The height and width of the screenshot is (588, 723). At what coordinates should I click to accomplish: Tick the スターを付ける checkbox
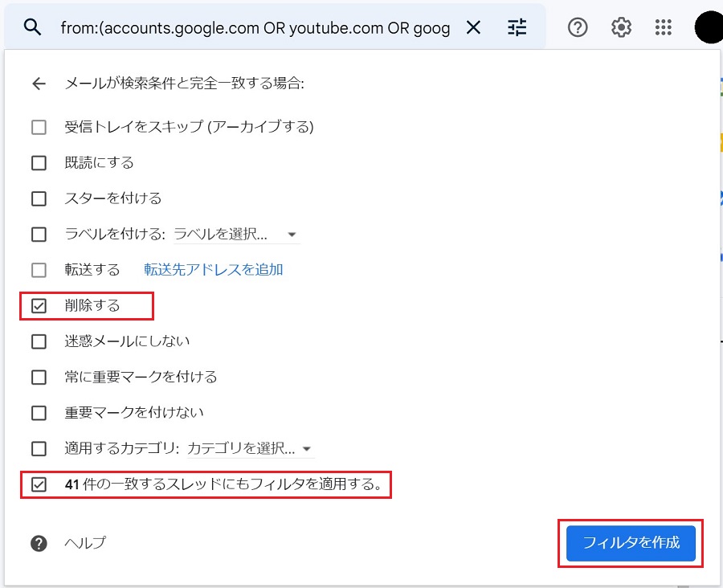[x=39, y=198]
